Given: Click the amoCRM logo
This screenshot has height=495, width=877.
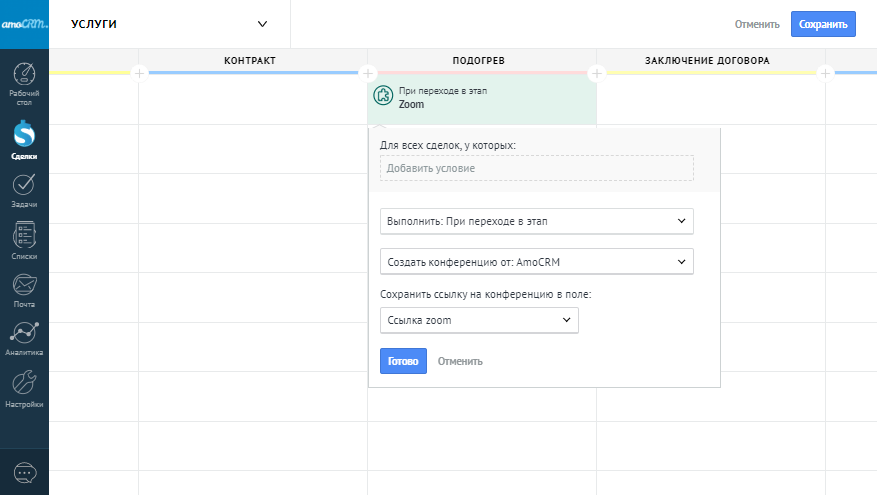Looking at the screenshot, I should click(x=24, y=24).
